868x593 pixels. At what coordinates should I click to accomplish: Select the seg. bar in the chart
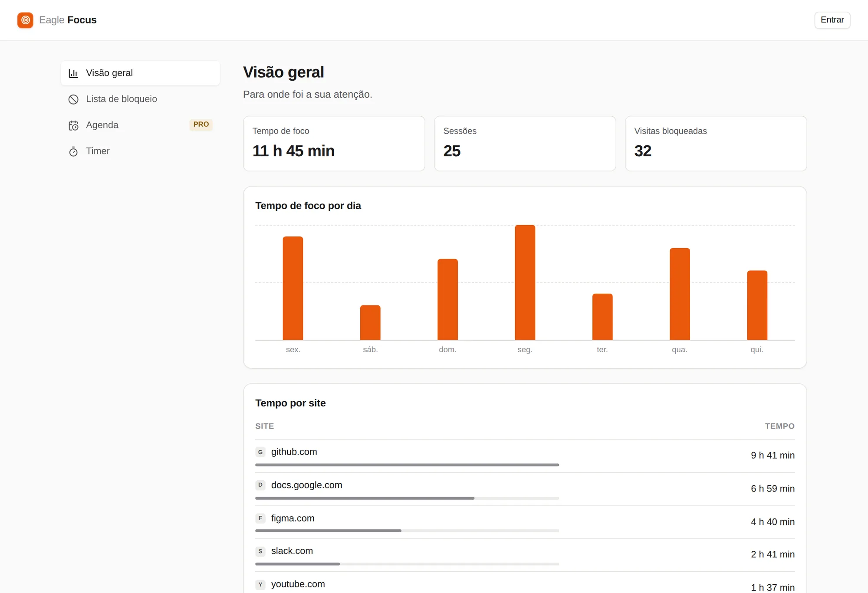tap(525, 282)
